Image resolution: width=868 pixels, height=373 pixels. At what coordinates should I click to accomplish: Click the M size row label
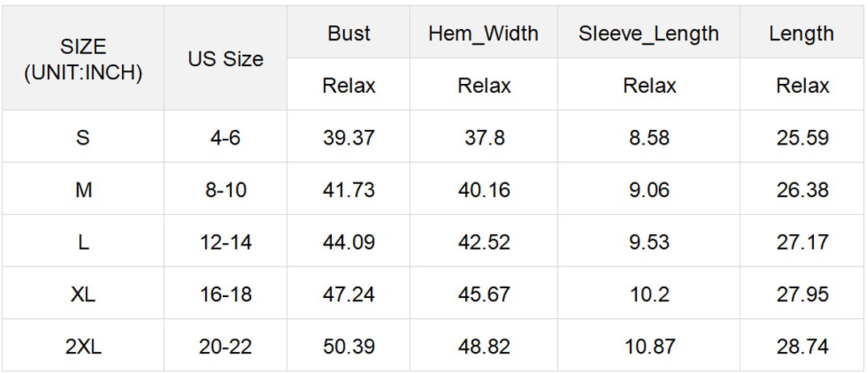(x=83, y=190)
